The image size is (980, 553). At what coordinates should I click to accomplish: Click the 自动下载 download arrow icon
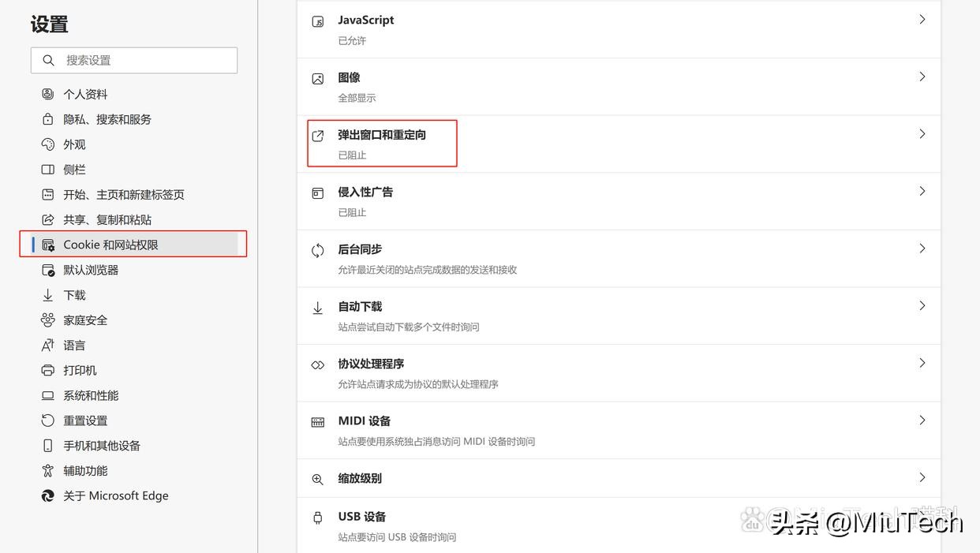[318, 308]
